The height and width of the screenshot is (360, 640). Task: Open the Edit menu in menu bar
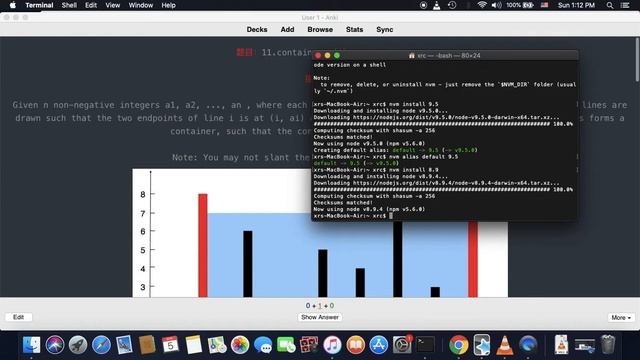(91, 5)
